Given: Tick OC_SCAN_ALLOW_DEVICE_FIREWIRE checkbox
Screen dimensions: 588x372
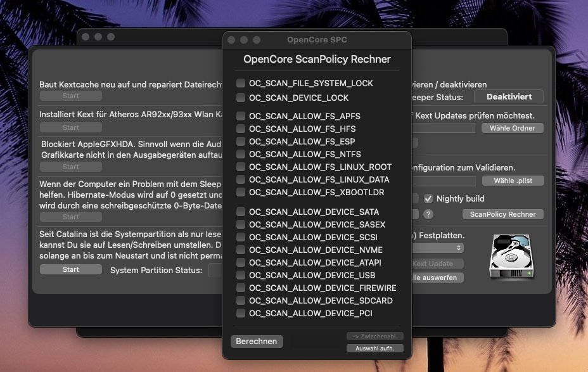Looking at the screenshot, I should click(241, 288).
